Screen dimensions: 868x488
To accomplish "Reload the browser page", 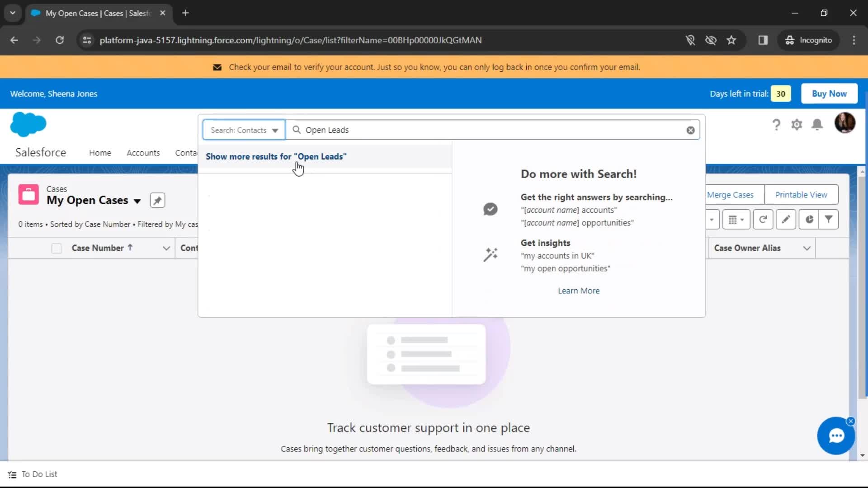I will click(x=60, y=40).
